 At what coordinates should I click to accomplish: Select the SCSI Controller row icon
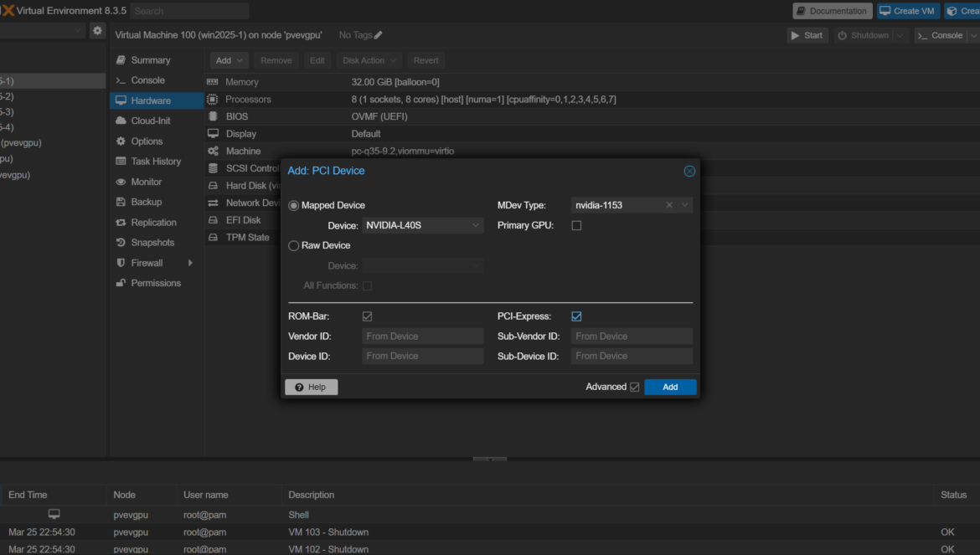pos(213,168)
